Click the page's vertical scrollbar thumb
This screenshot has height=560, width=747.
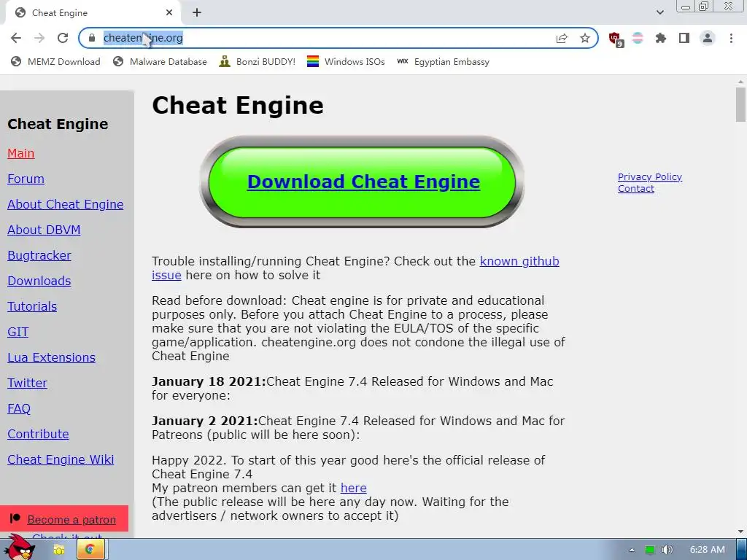point(740,104)
